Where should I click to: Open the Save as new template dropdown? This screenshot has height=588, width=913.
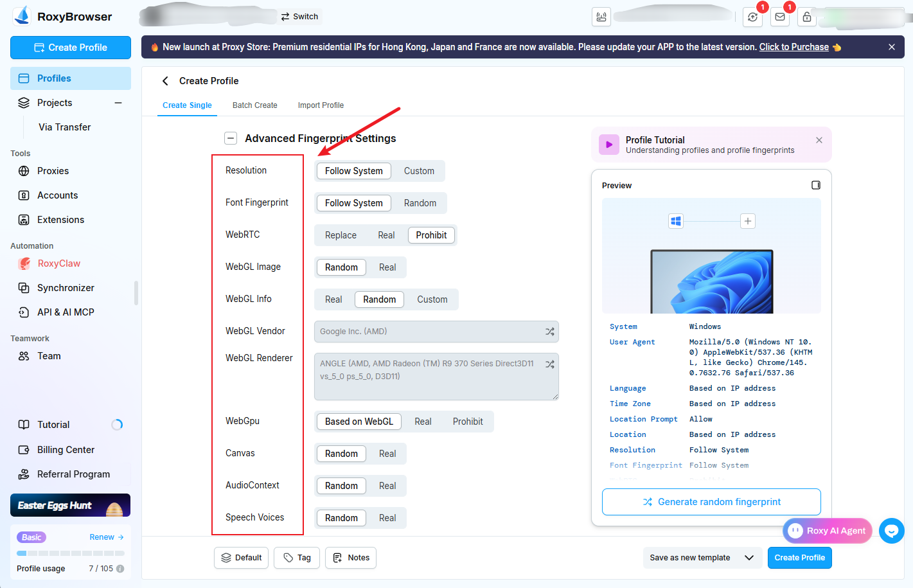click(749, 558)
